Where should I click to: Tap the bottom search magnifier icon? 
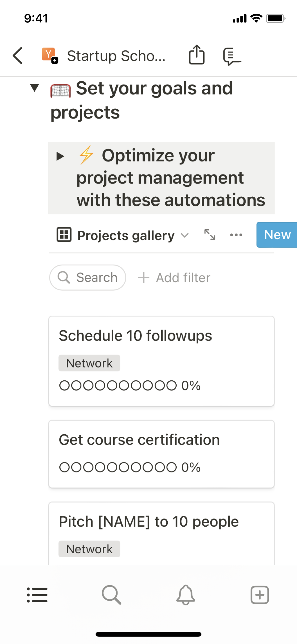click(x=111, y=595)
